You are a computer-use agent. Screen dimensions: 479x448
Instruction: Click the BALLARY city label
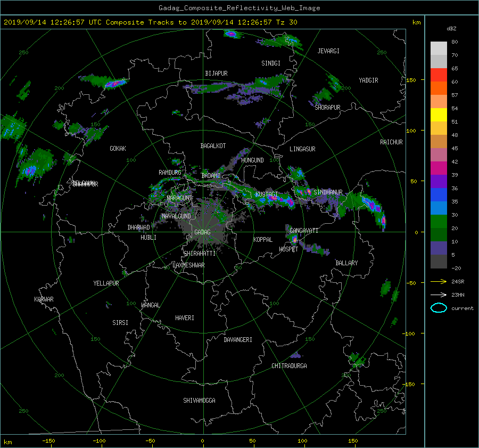click(346, 263)
